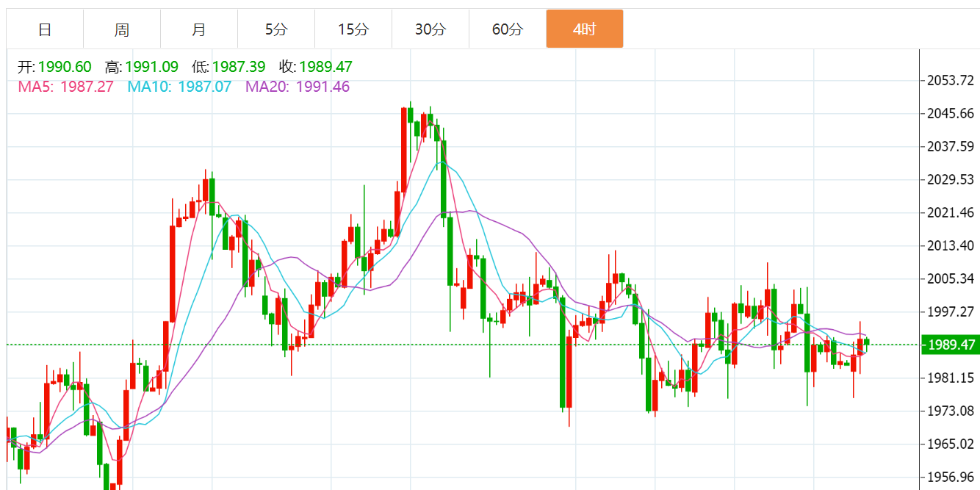
Task: Click the 2005.34 price axis label
Action: click(951, 278)
